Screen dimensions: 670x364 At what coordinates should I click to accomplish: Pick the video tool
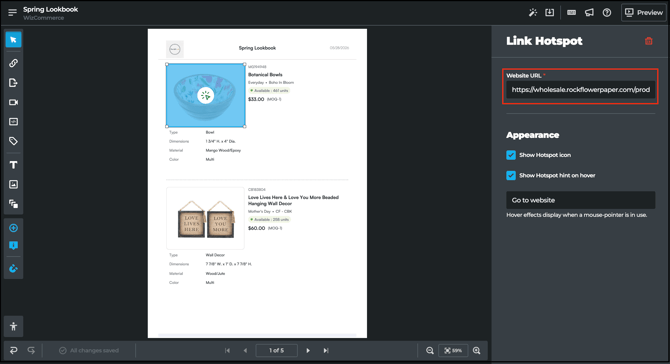tap(13, 103)
